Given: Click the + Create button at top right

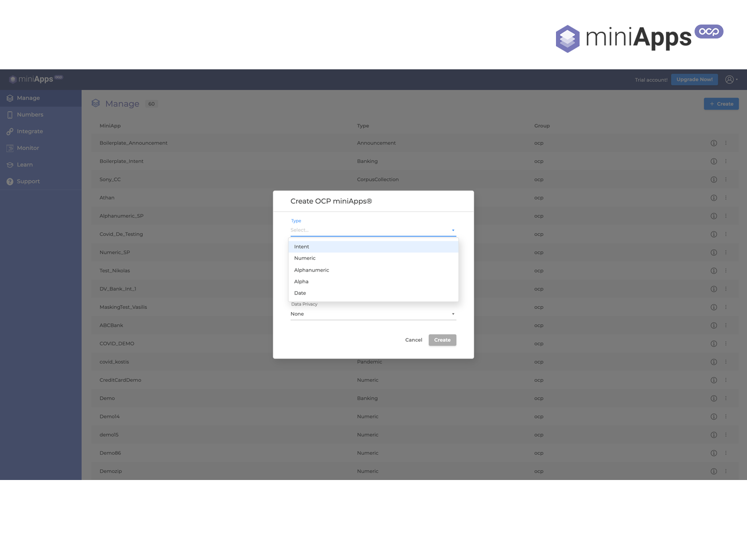Looking at the screenshot, I should (x=721, y=104).
